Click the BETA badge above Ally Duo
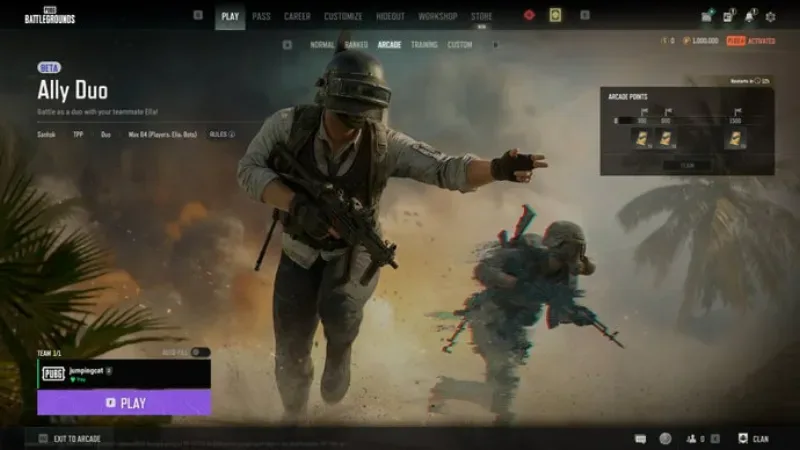 pyautogui.click(x=49, y=67)
